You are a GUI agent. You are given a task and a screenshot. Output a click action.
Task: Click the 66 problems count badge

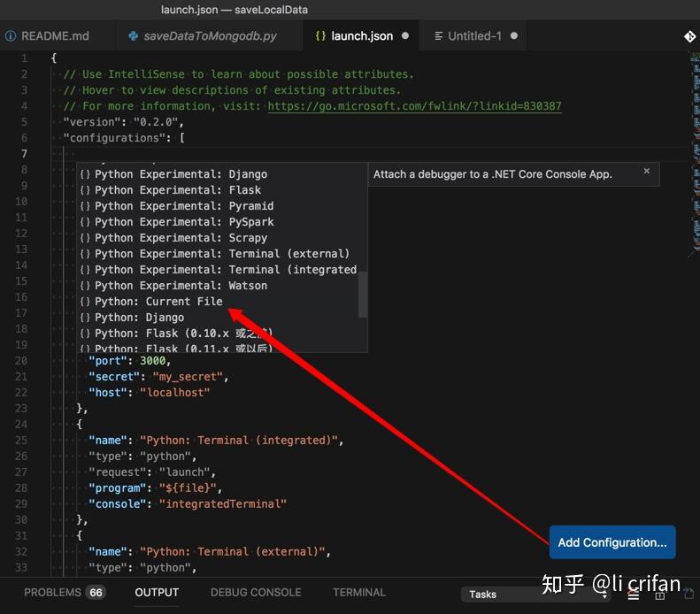96,593
